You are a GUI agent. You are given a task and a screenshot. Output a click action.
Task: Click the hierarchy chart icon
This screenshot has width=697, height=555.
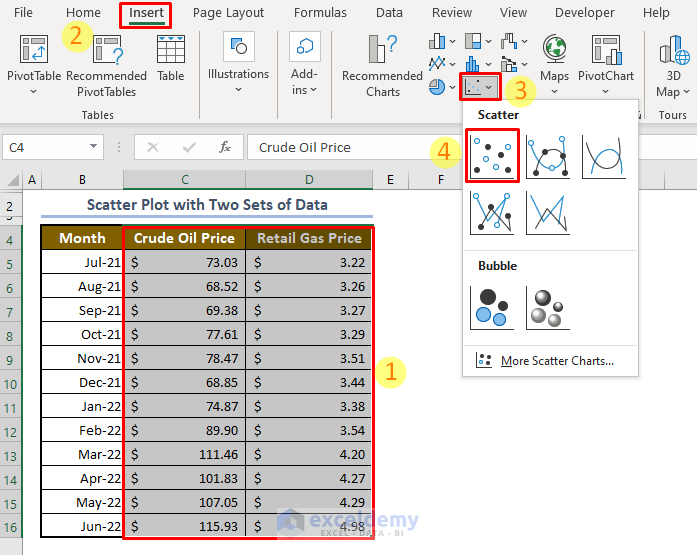click(x=473, y=41)
